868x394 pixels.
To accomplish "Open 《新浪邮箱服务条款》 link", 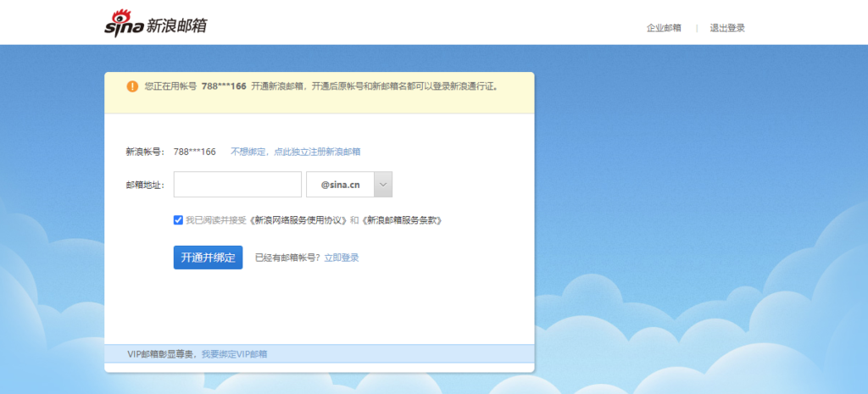I will (x=401, y=220).
